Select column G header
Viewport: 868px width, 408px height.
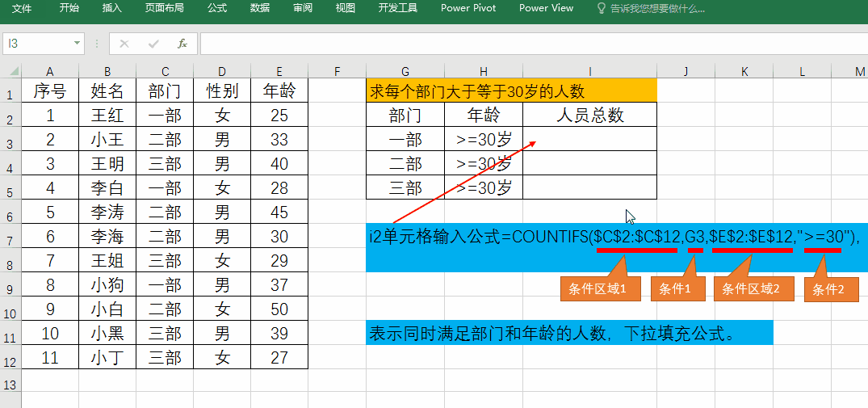[405, 71]
